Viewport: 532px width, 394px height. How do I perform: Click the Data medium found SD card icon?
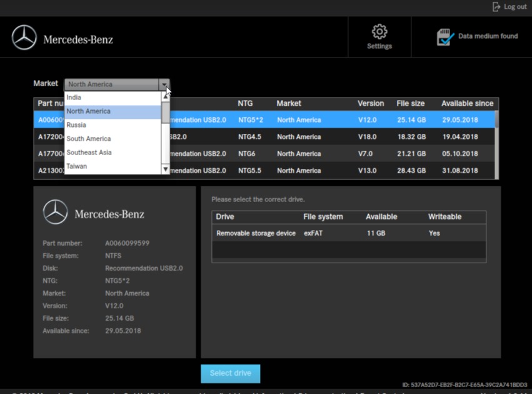tap(445, 37)
